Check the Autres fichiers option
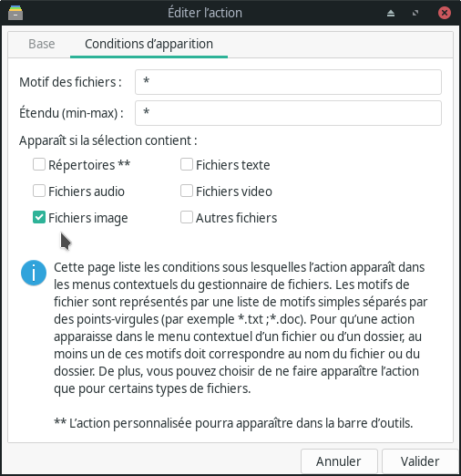 187,217
